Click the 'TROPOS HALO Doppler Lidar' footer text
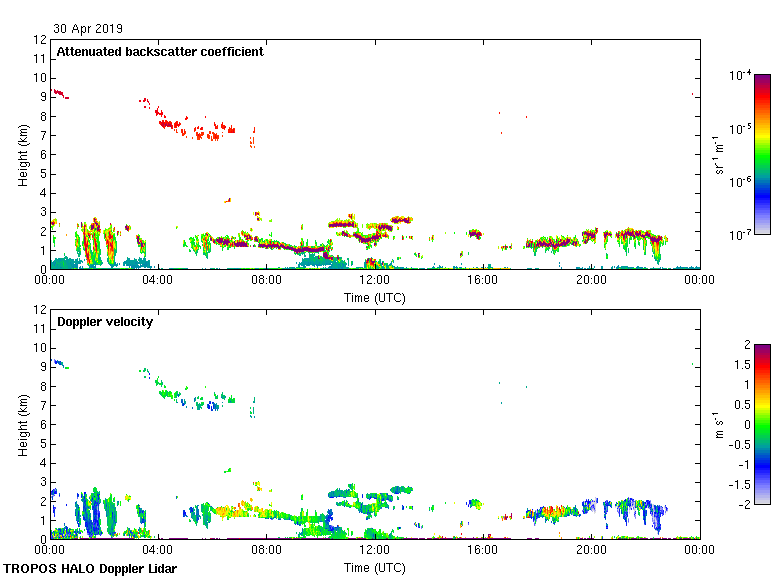780x580 pixels. [82, 569]
